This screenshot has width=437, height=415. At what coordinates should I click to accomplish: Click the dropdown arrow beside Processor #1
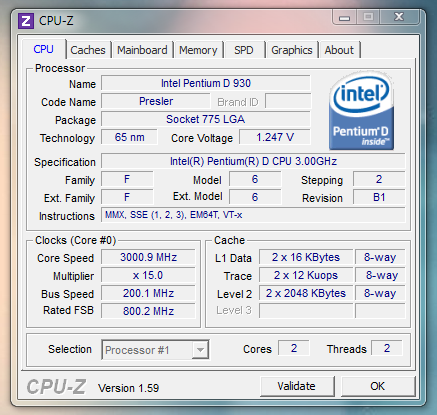pyautogui.click(x=200, y=350)
